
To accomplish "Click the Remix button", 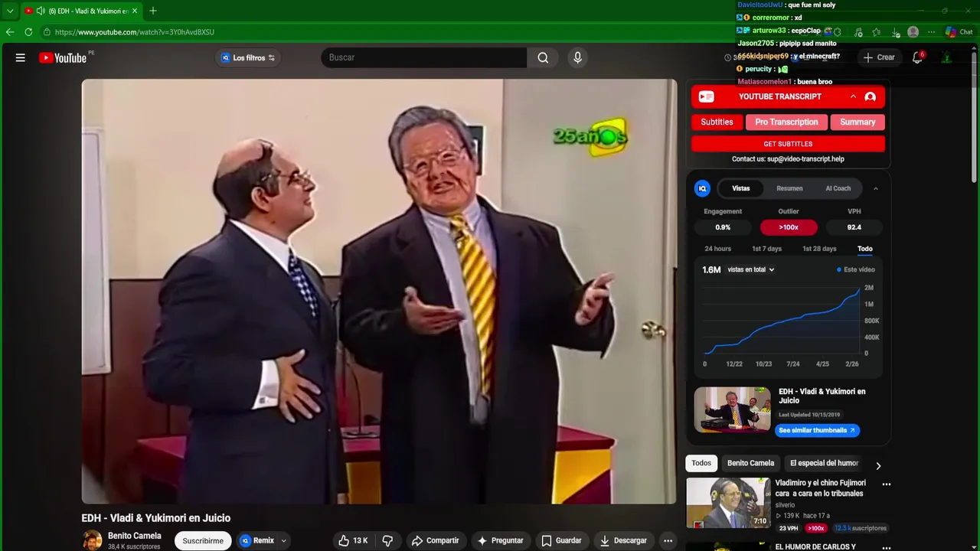I will point(257,540).
